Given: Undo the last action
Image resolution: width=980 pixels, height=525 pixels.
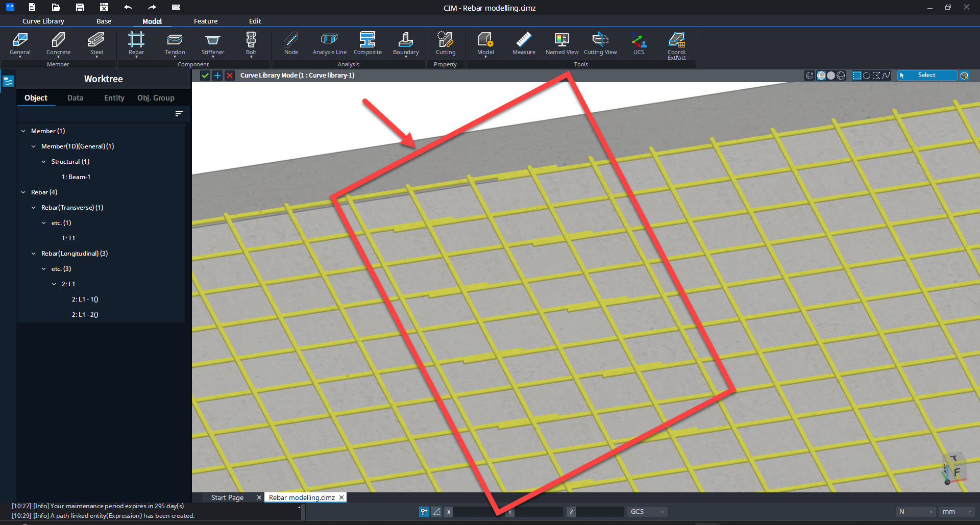Looking at the screenshot, I should click(x=128, y=7).
